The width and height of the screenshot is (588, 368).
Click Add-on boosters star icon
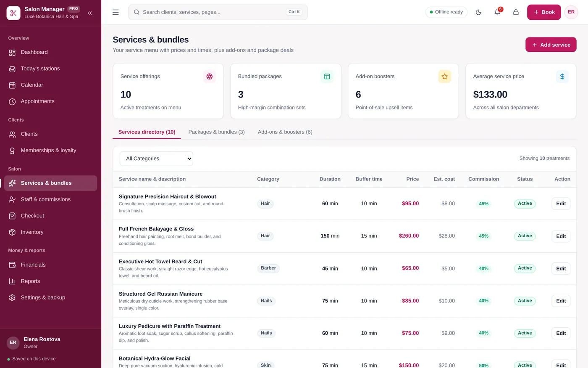click(x=444, y=77)
